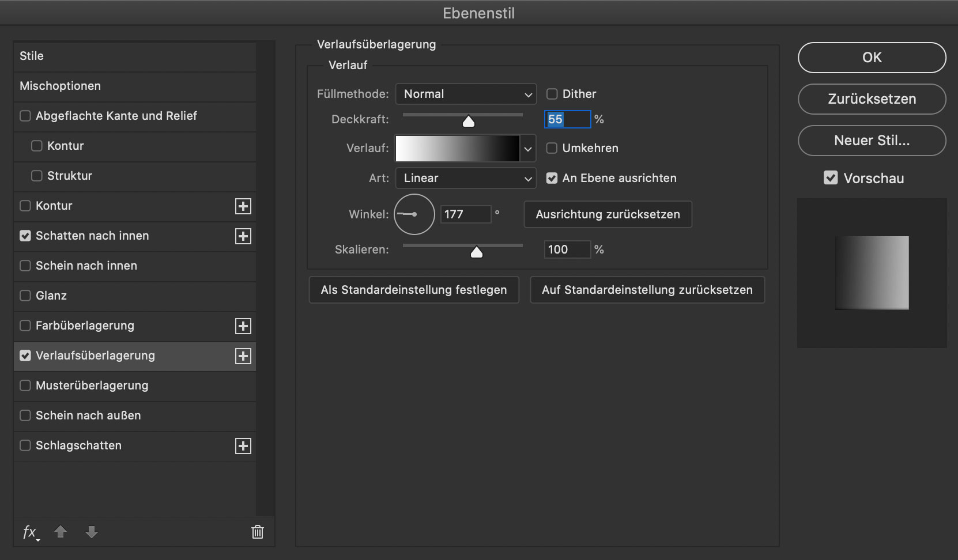Delete effect with trash icon
The width and height of the screenshot is (958, 560).
(x=258, y=532)
